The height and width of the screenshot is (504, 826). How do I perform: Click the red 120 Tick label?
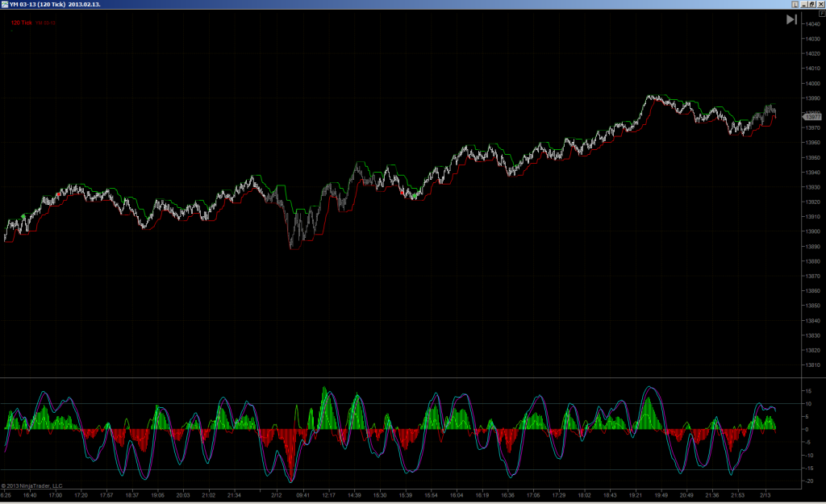click(x=22, y=23)
